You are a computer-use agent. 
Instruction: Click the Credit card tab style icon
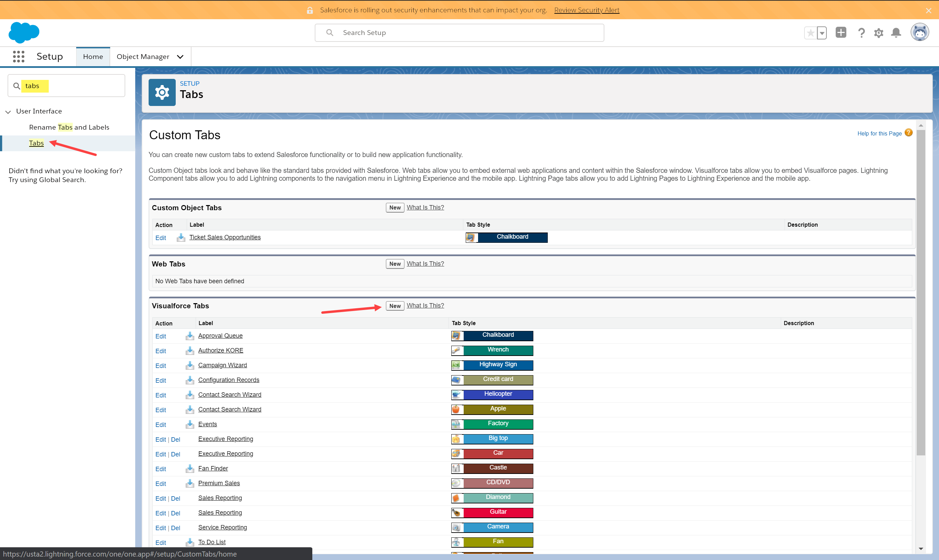click(456, 380)
